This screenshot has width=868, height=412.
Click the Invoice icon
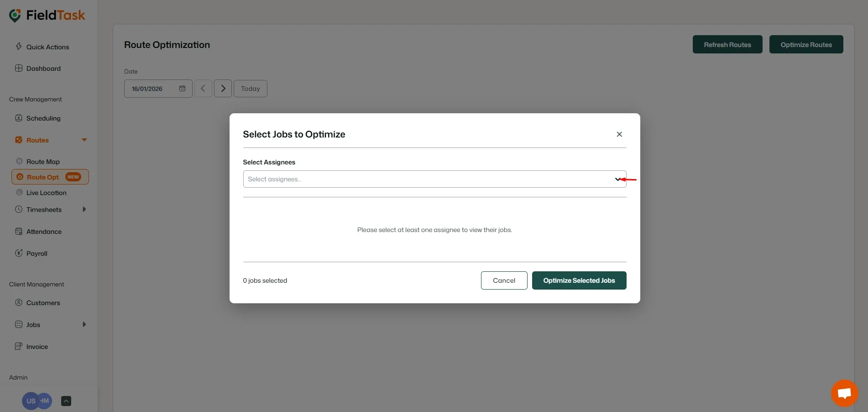click(19, 346)
